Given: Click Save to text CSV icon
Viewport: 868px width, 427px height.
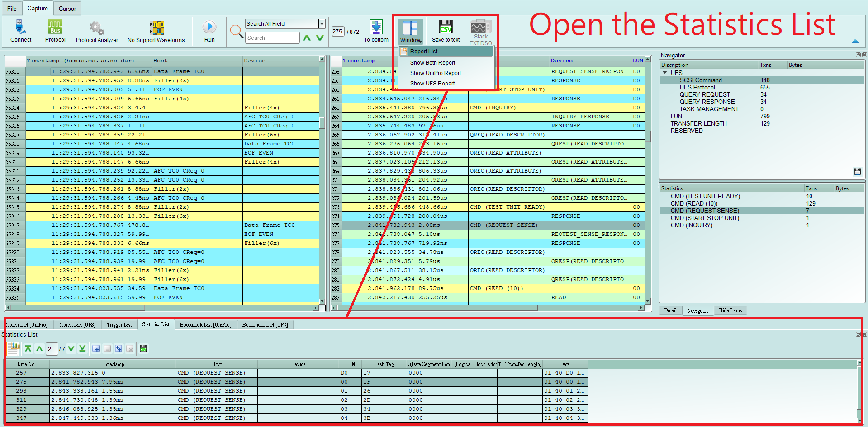Looking at the screenshot, I should click(x=446, y=27).
